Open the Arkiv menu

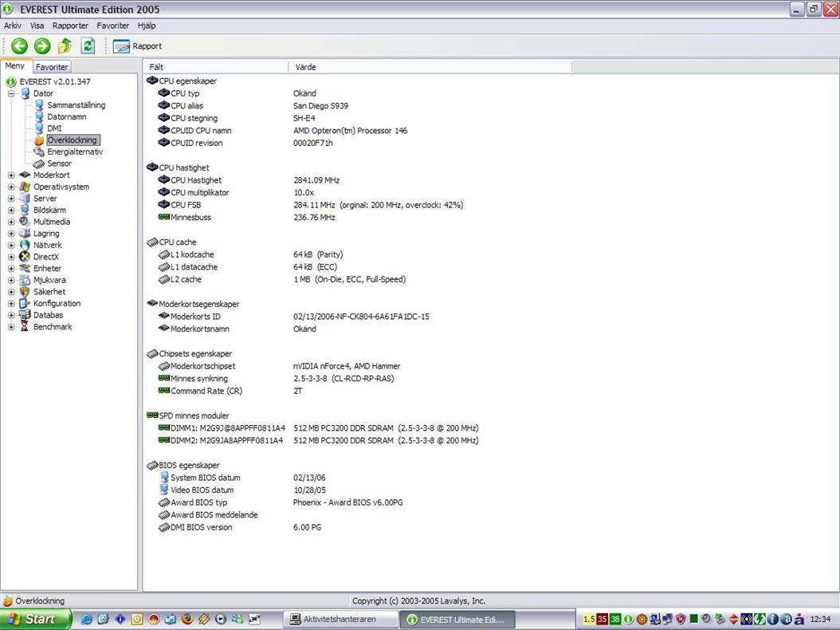click(x=13, y=26)
